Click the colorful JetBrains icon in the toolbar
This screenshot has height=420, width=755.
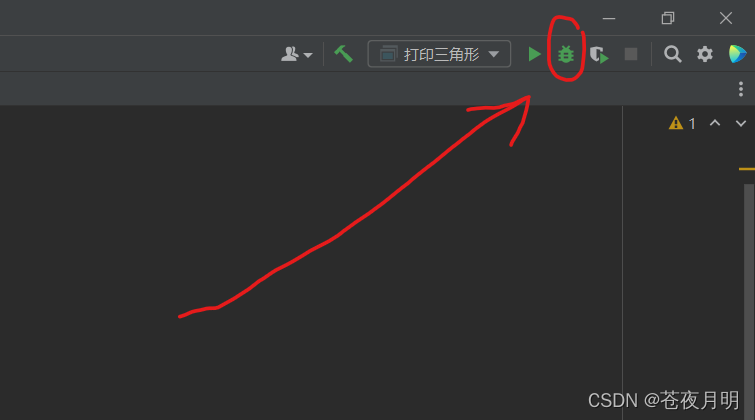click(x=737, y=54)
